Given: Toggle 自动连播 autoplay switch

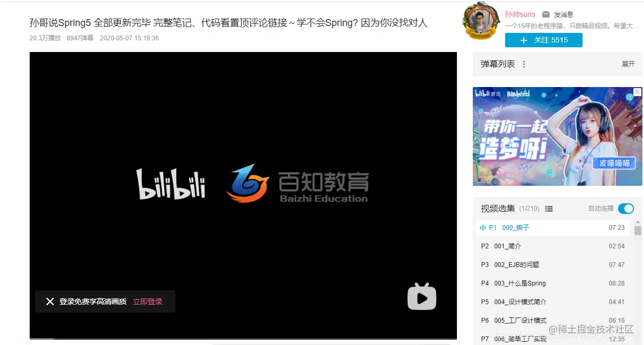Looking at the screenshot, I should tap(625, 209).
